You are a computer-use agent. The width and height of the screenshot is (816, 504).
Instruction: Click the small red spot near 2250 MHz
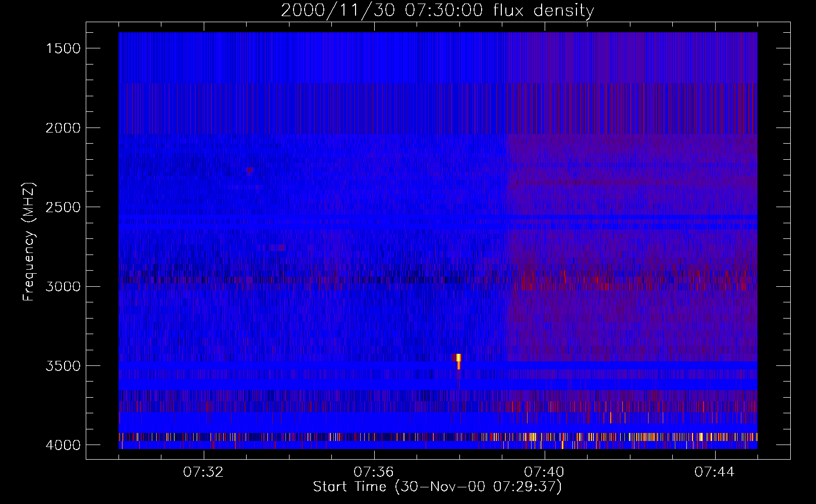(249, 170)
